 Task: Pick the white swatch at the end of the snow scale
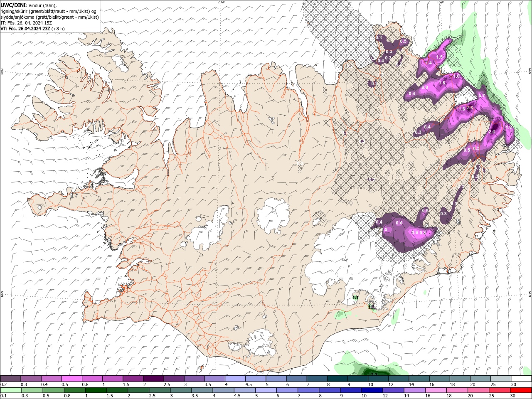click(521, 379)
